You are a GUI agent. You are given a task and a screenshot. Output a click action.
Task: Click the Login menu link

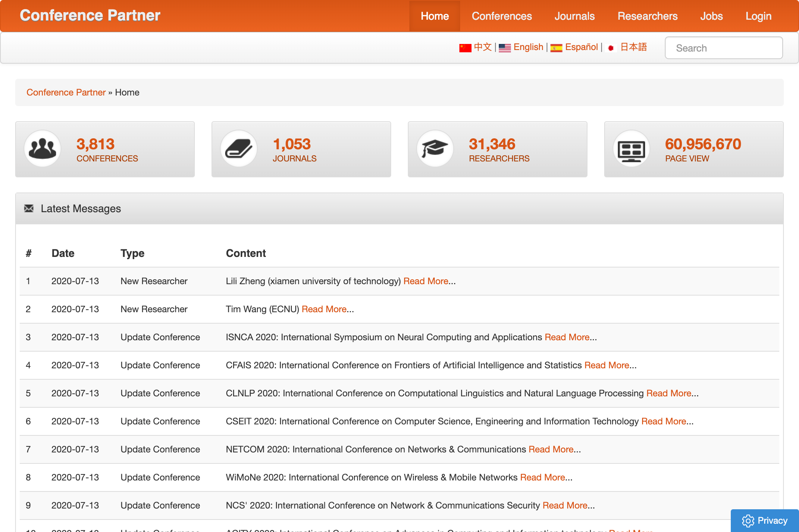click(758, 16)
